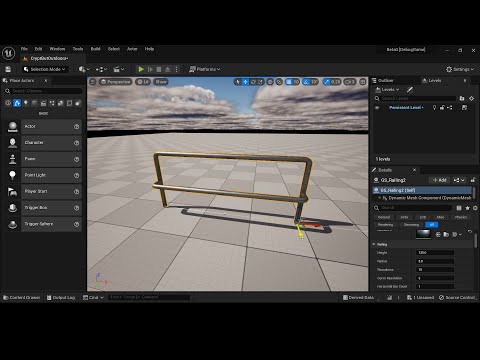Select Trigger Sphere in Place Actors list
The image size is (480, 360).
[x=44, y=224]
